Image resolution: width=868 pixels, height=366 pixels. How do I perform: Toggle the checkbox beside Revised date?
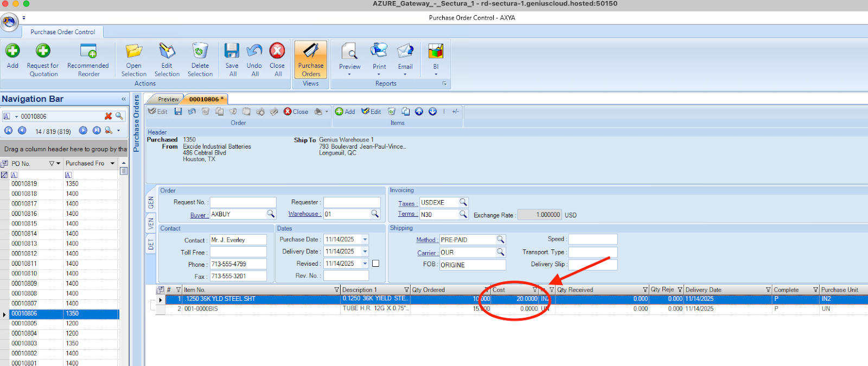pos(375,264)
